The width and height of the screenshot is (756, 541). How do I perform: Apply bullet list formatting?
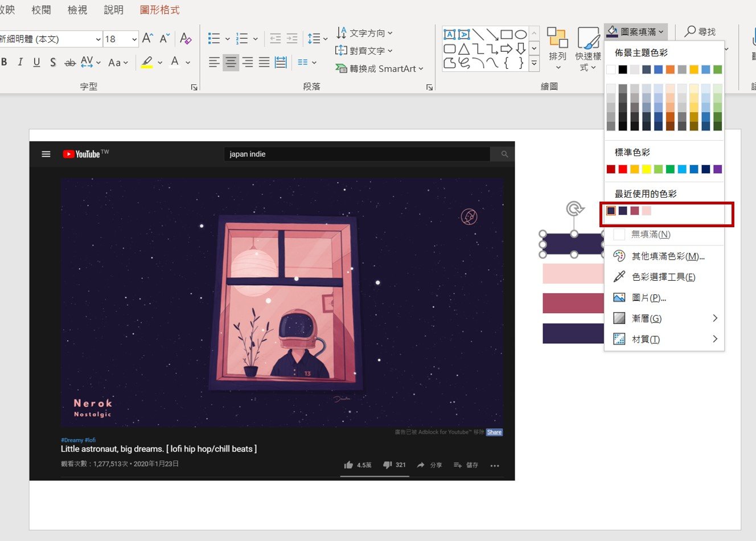pos(214,38)
